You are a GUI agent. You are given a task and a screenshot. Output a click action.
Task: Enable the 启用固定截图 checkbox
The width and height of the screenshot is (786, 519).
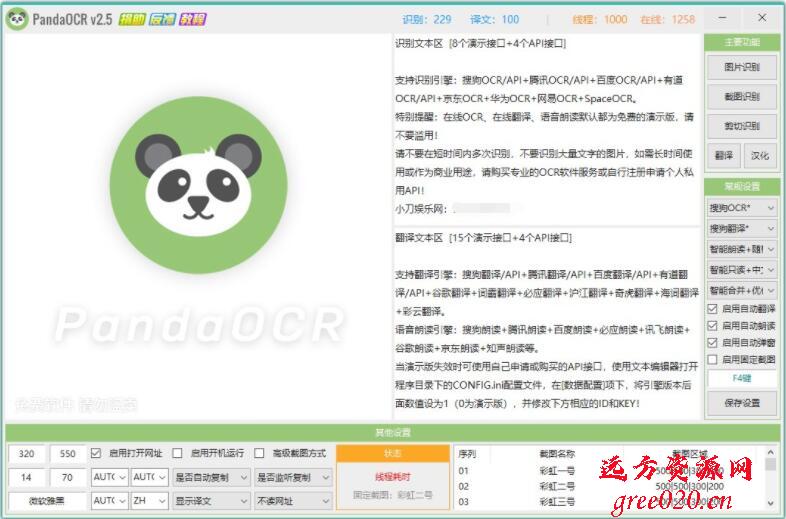click(713, 358)
